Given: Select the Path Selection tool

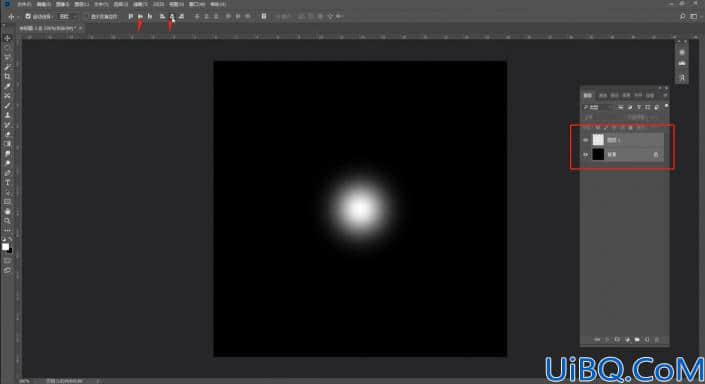Looking at the screenshot, I should (x=7, y=192).
